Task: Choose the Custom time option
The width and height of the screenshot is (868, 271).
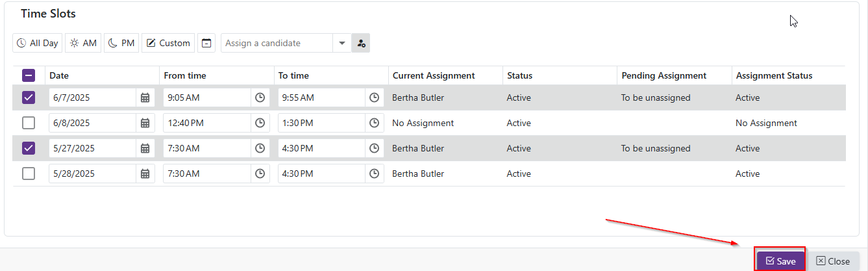Action: [168, 43]
